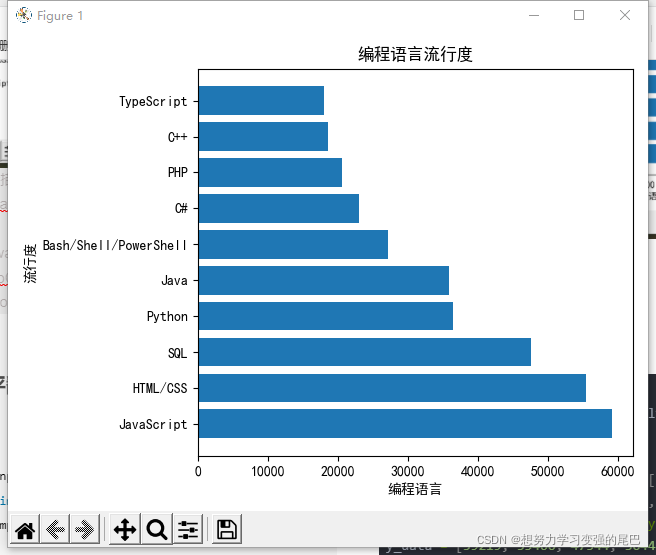Click the Bash/Shell/PowerShell tick label
The width and height of the screenshot is (656, 555).
(115, 245)
